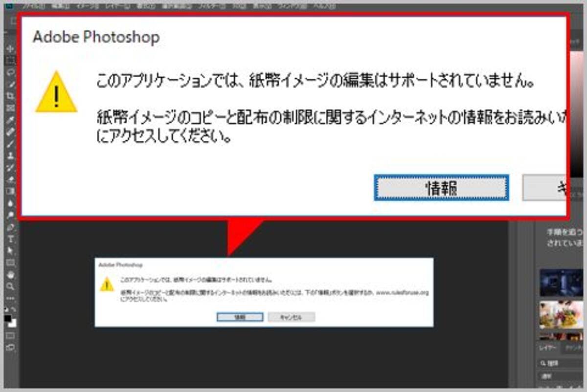Select the Clone Stamp tool

pos(10,155)
